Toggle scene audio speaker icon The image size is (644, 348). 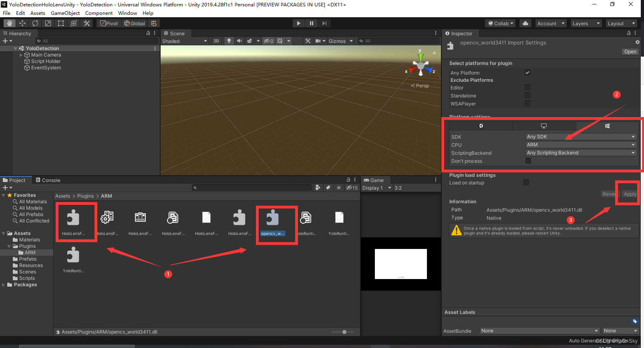(239, 41)
